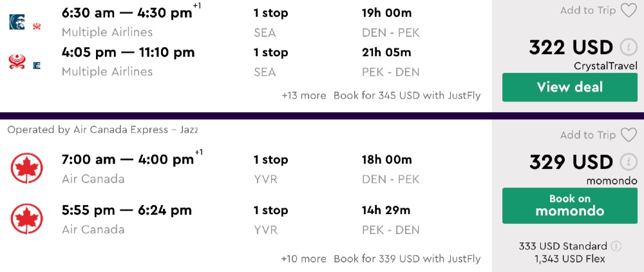Click the large Hainan Airlines logo on the 4:05 pm flight
644x272 pixels.
(17, 61)
